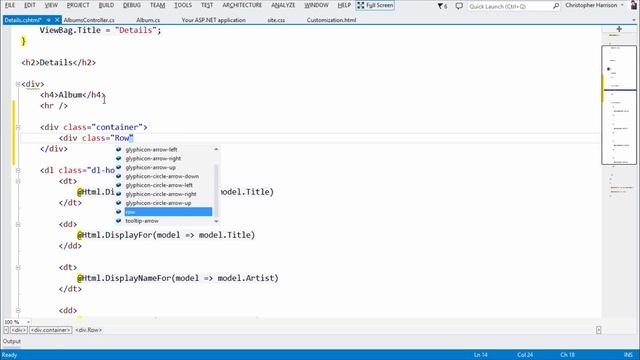The width and height of the screenshot is (640, 360).
Task: Open the PROJECT menu
Action: 78,5
